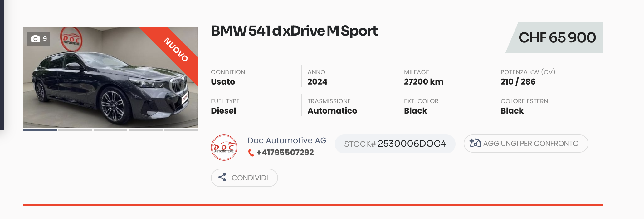Viewport: 644px width, 219px height.
Task: Click the NUOVO red ribbon badge
Action: [x=176, y=50]
